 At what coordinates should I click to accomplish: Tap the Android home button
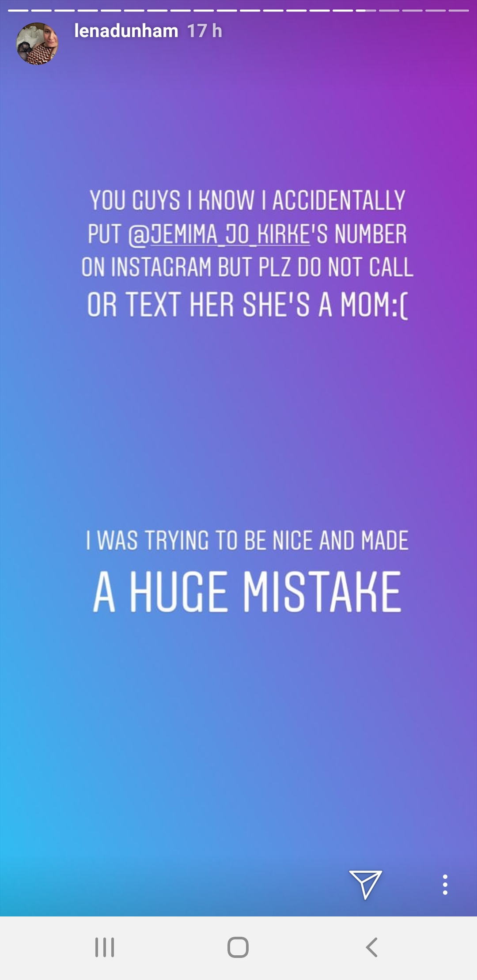[x=238, y=947]
